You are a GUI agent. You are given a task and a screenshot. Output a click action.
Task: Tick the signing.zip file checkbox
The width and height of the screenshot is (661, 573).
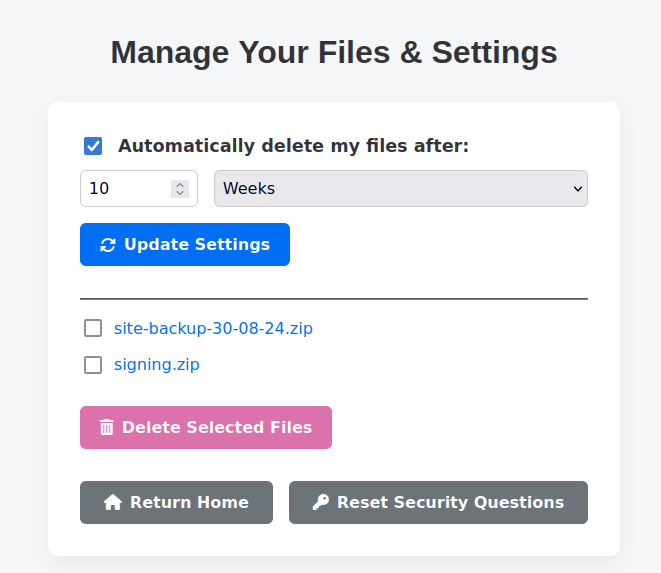click(93, 365)
